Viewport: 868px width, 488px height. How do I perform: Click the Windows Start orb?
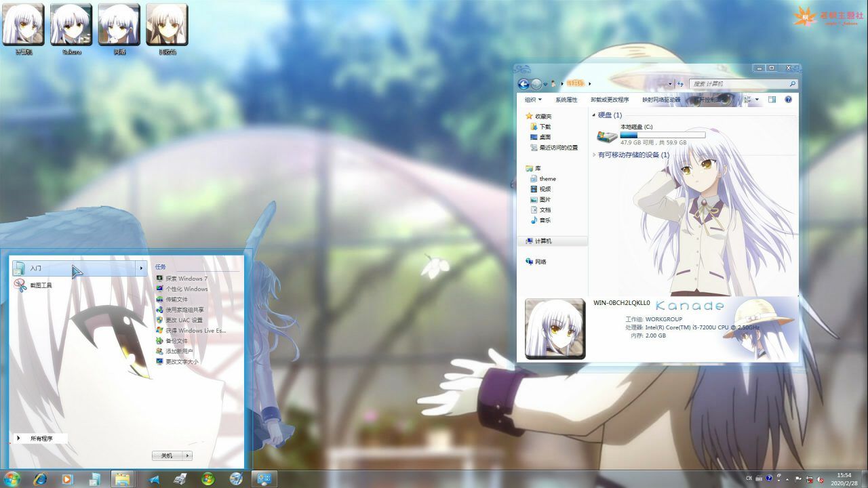coord(12,479)
